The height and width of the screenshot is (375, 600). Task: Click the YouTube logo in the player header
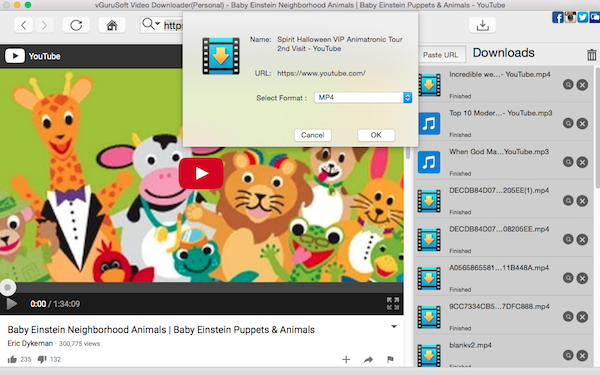[33, 56]
